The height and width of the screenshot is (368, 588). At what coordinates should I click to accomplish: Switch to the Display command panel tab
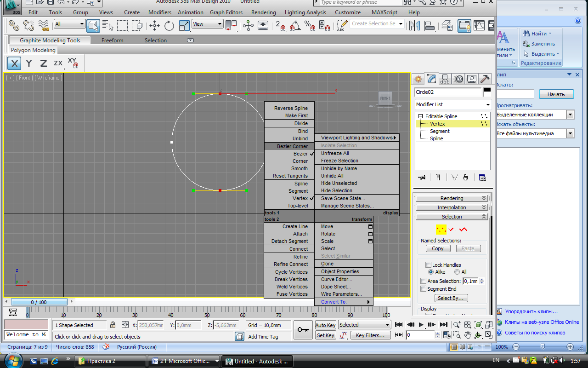[x=472, y=79]
